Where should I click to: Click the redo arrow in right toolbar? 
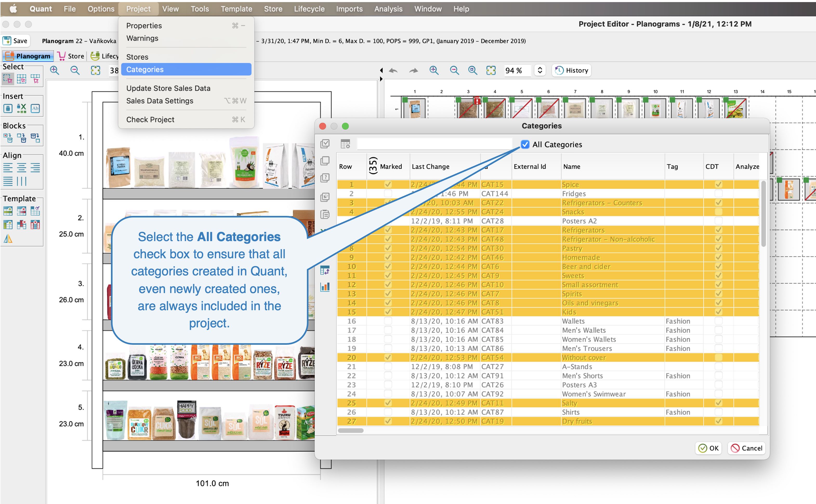(x=414, y=70)
